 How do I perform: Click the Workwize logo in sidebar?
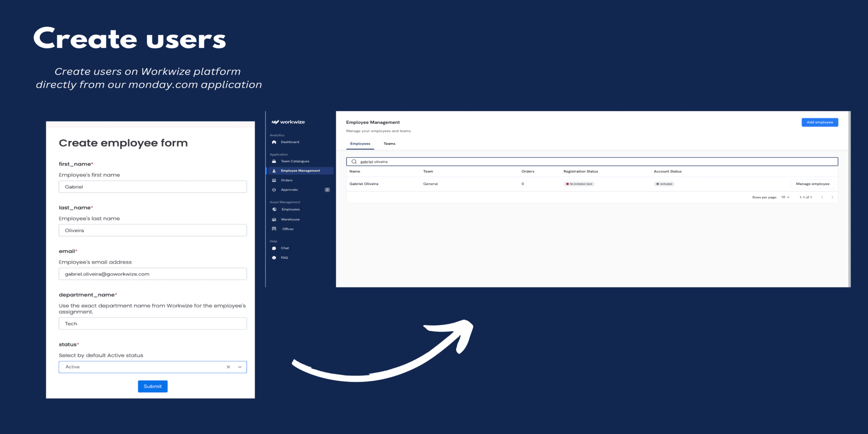(x=288, y=122)
